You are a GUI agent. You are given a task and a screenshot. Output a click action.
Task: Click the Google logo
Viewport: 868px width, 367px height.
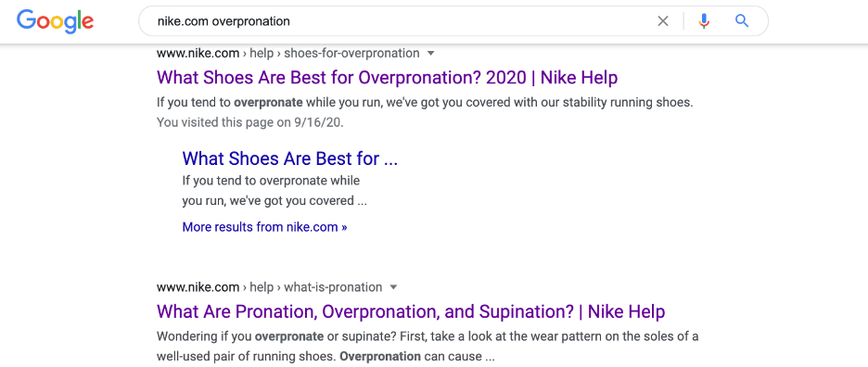tap(55, 21)
